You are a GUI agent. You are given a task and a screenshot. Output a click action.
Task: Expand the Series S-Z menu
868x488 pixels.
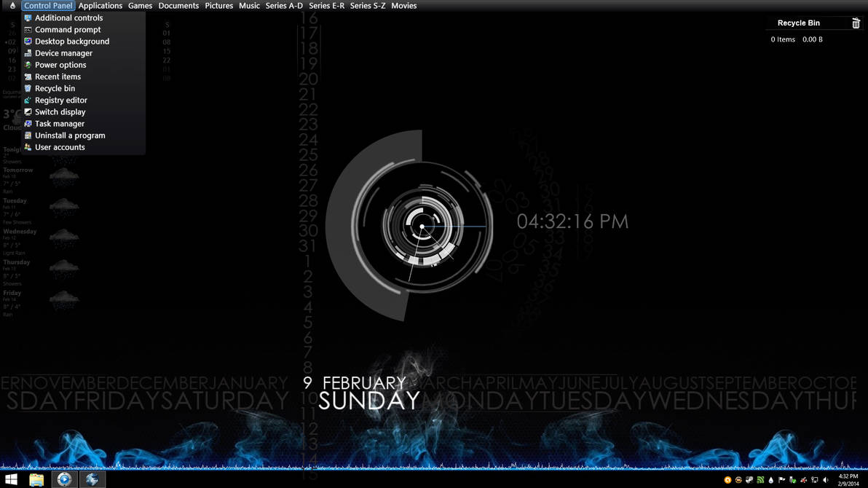368,6
